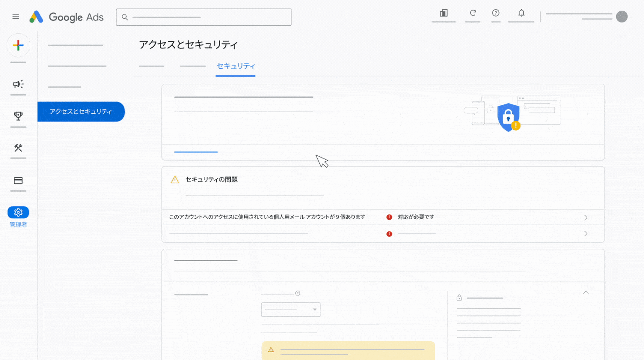Click the search input field

(204, 17)
